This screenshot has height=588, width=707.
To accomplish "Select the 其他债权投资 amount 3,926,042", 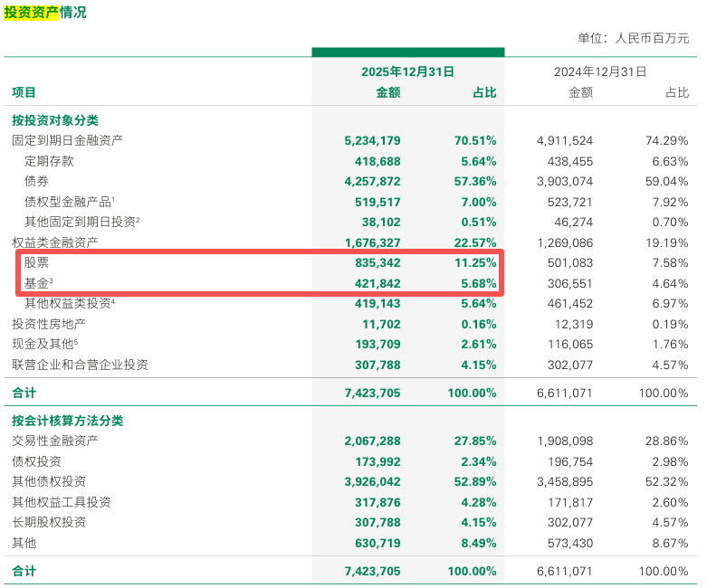I will click(372, 481).
